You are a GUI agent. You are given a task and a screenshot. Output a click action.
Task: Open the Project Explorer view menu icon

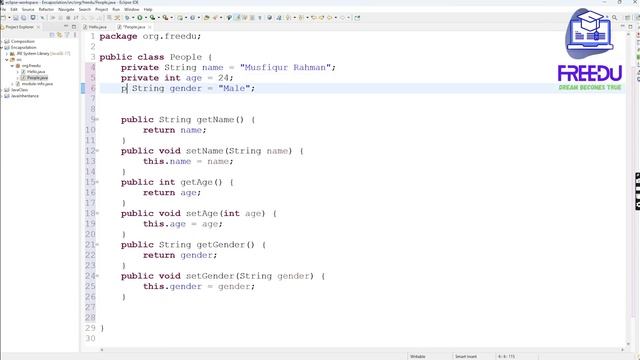pos(75,35)
